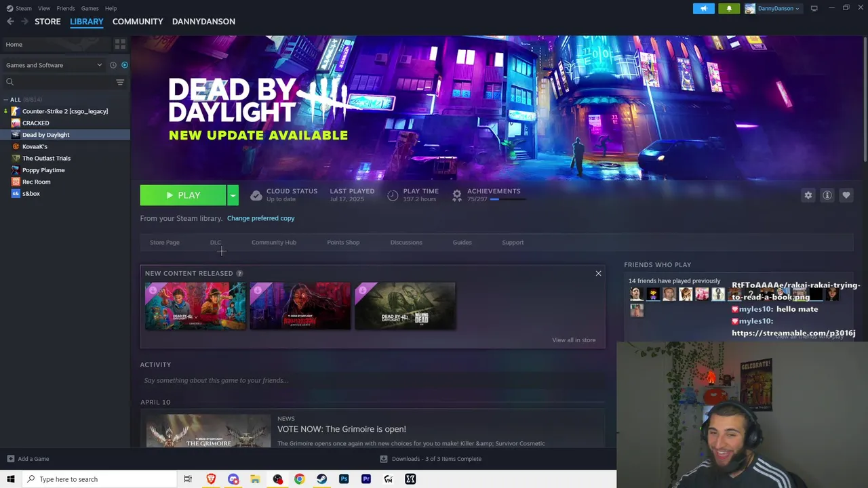Open DannyDanson account dropdown
868x488 pixels.
click(773, 8)
